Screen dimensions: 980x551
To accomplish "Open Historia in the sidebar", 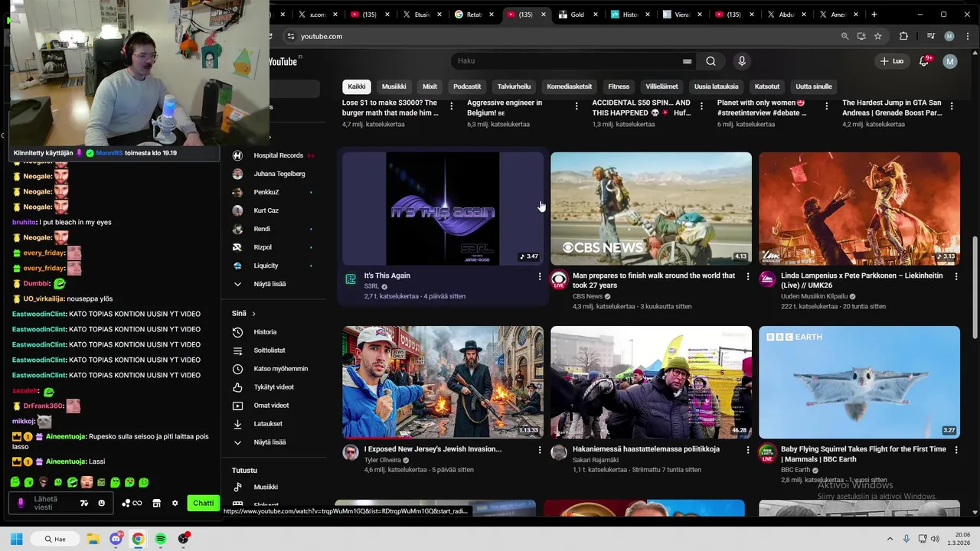I will [x=265, y=332].
